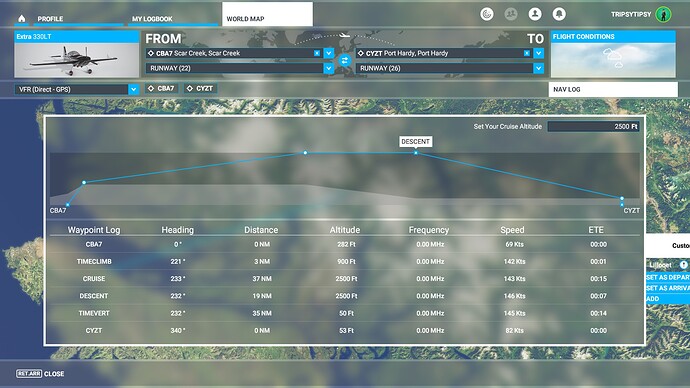Select the CBA7 row in Waypoint Log

345,244
